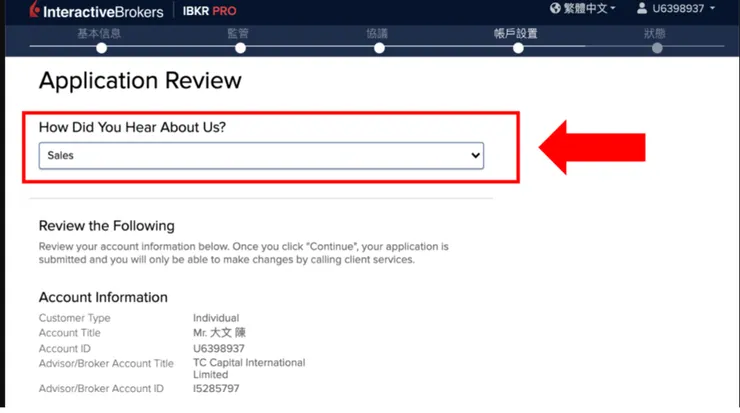Click the InteractiveBrokers logo

pos(97,10)
